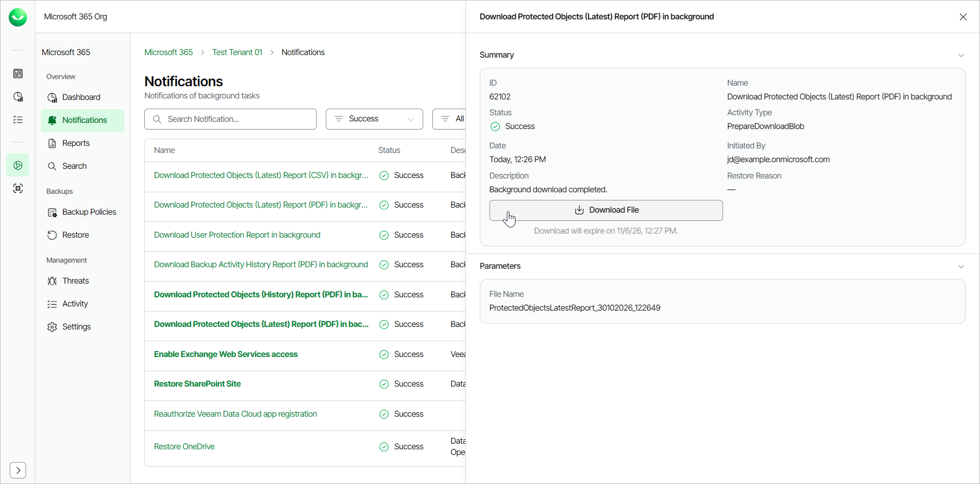
Task: Open the All filter dropdown
Action: pyautogui.click(x=450, y=119)
